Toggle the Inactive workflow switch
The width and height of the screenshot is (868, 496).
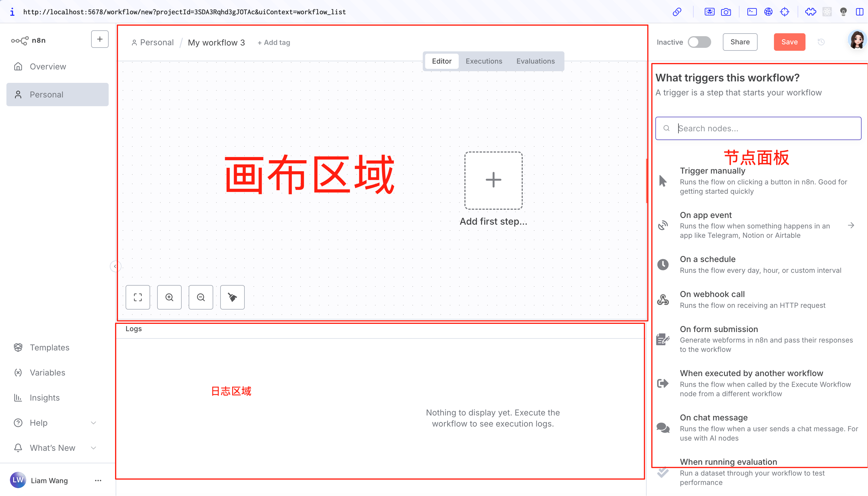coord(699,42)
